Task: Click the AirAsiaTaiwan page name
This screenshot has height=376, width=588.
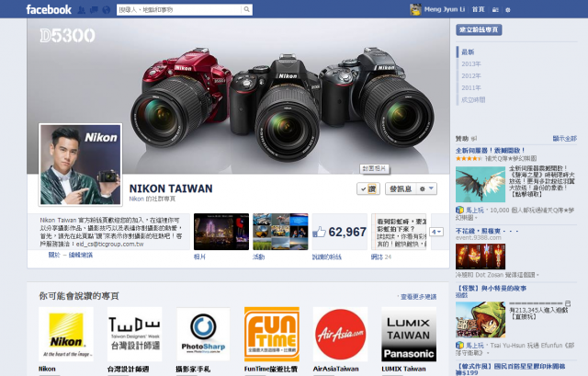Action: point(335,369)
